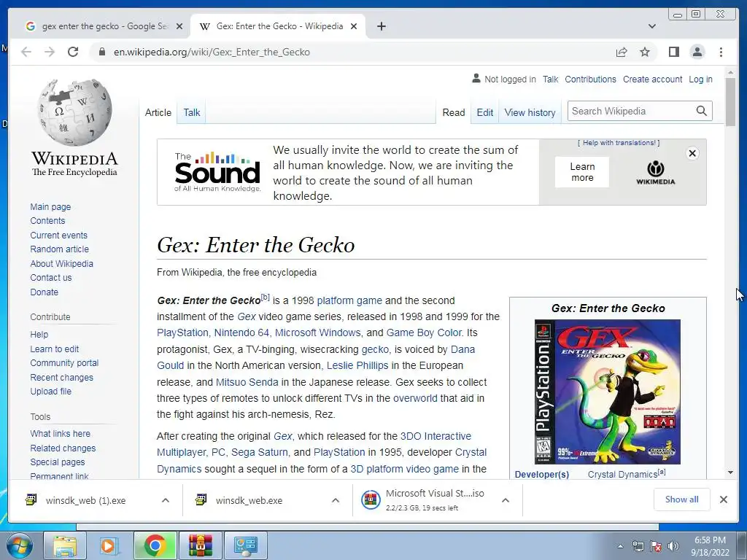747x560 pixels.
Task: Open a new tab with the plus icon
Action: [381, 26]
